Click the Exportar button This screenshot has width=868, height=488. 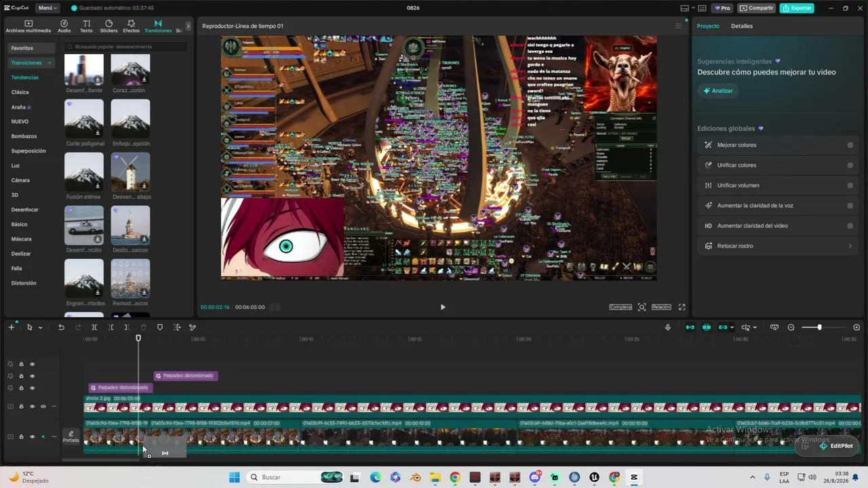(x=796, y=8)
